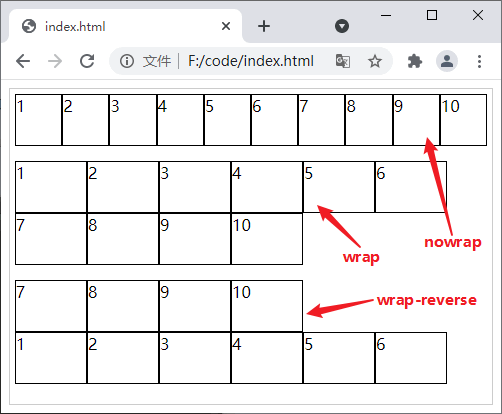The height and width of the screenshot is (414, 502).
Task: Maximize the browser window
Action: point(432,15)
